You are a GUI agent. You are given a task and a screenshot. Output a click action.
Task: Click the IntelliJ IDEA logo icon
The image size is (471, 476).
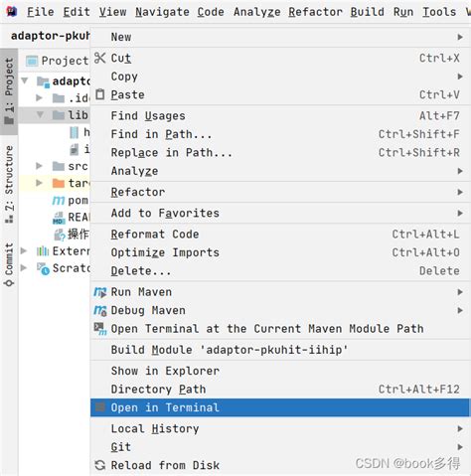[x=12, y=12]
